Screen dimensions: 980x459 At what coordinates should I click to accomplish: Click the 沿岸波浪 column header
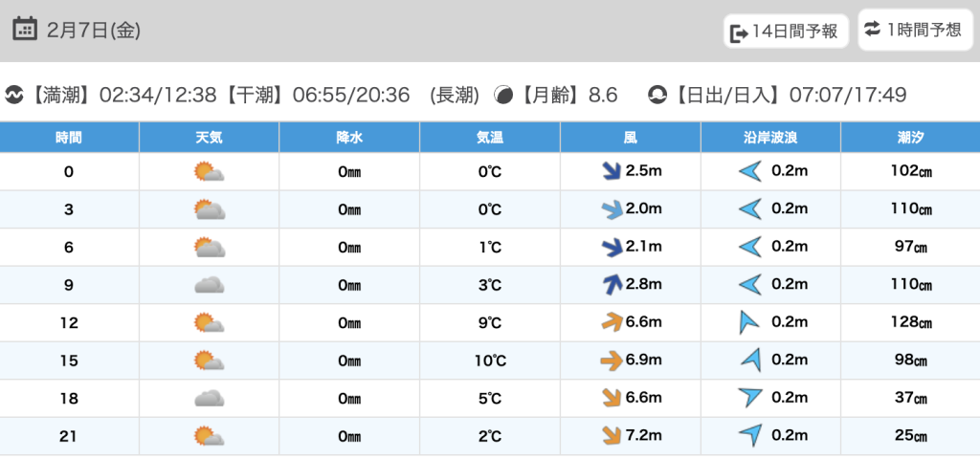[770, 138]
